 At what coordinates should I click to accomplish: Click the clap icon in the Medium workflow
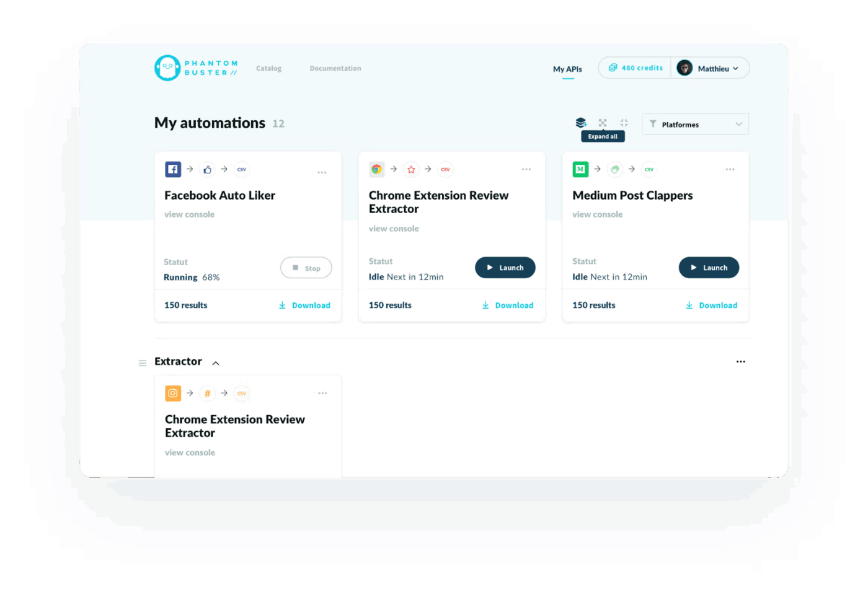[x=614, y=169]
